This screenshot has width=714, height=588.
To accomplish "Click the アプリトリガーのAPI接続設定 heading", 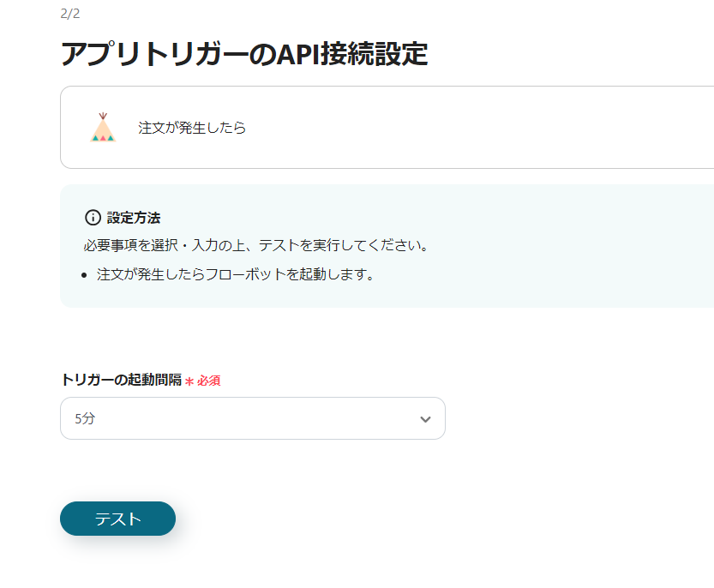I will [x=243, y=54].
